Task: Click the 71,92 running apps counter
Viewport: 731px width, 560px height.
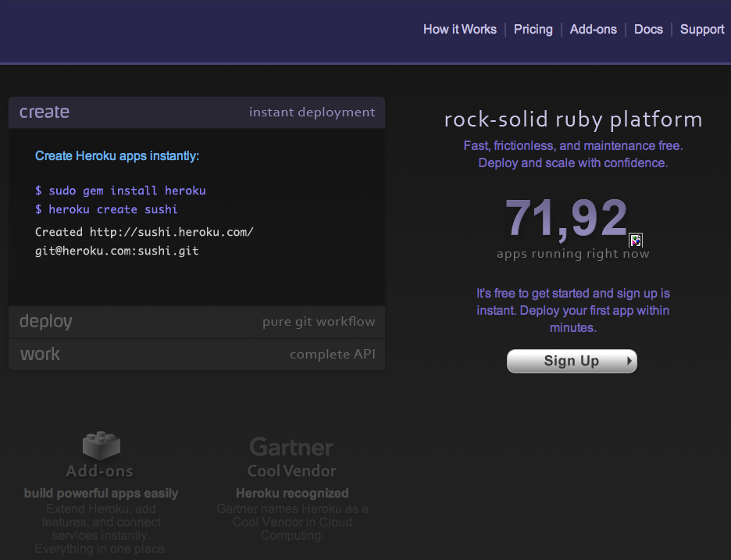Action: [565, 218]
